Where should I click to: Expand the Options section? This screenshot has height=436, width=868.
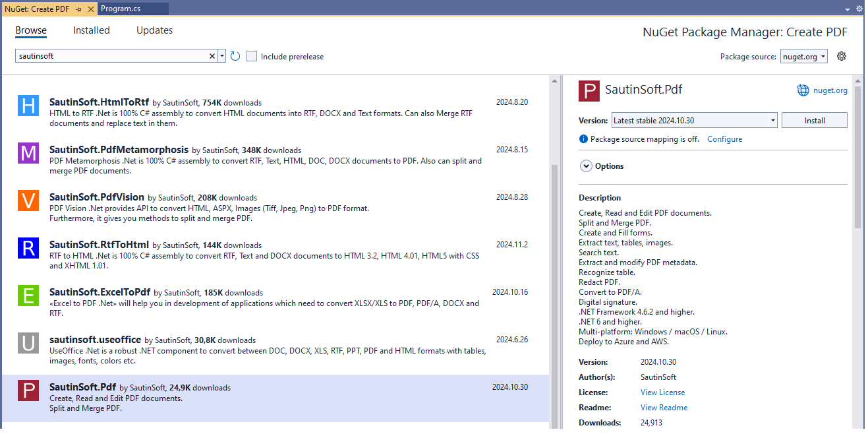click(586, 166)
